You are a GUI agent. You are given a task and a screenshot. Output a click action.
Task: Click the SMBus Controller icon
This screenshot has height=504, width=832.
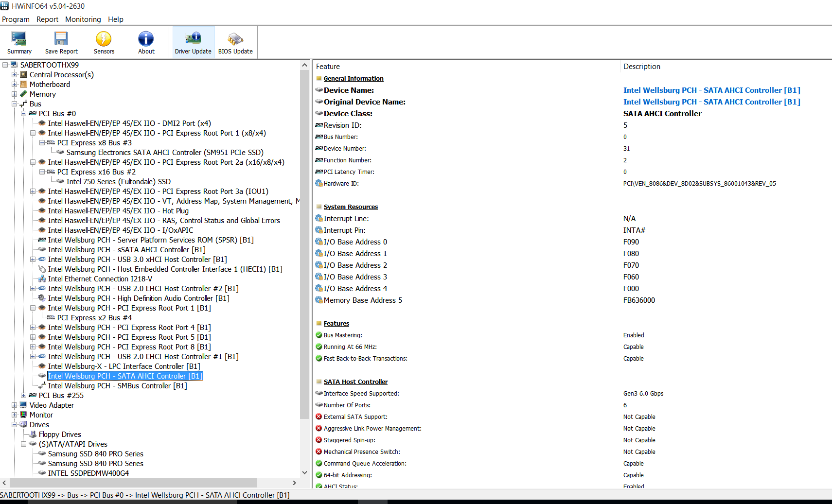(x=42, y=385)
